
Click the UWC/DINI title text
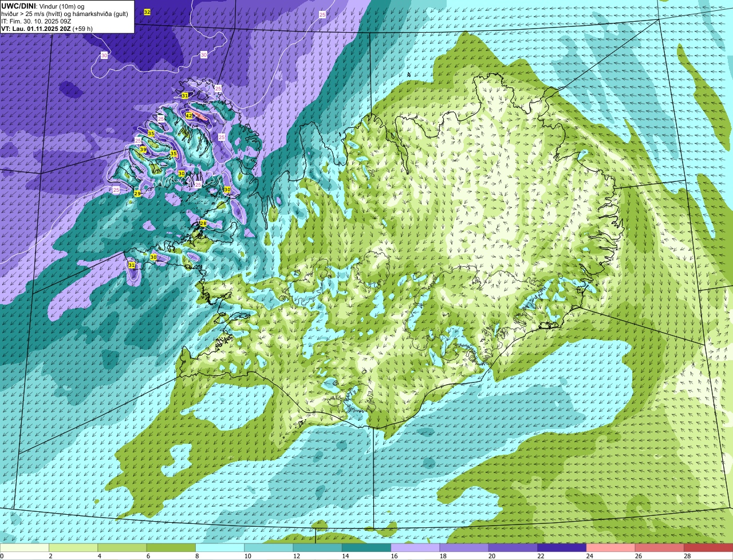click(x=18, y=6)
